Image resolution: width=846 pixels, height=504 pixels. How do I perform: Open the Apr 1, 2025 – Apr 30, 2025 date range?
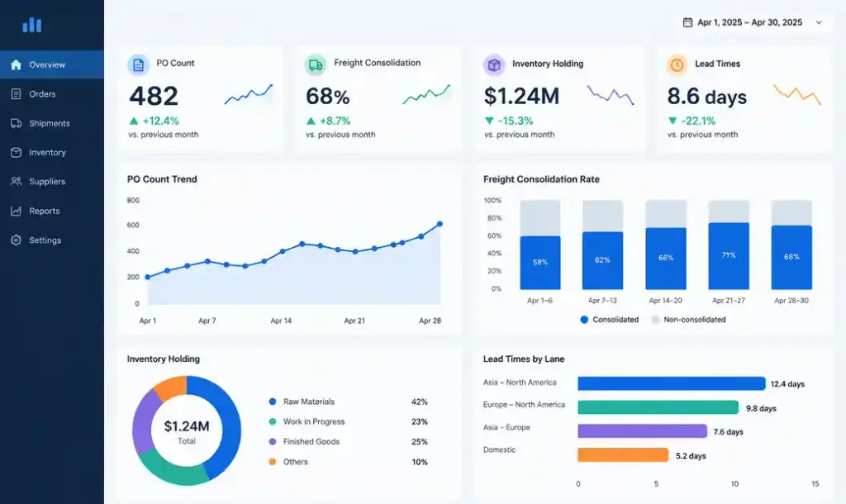(753, 22)
